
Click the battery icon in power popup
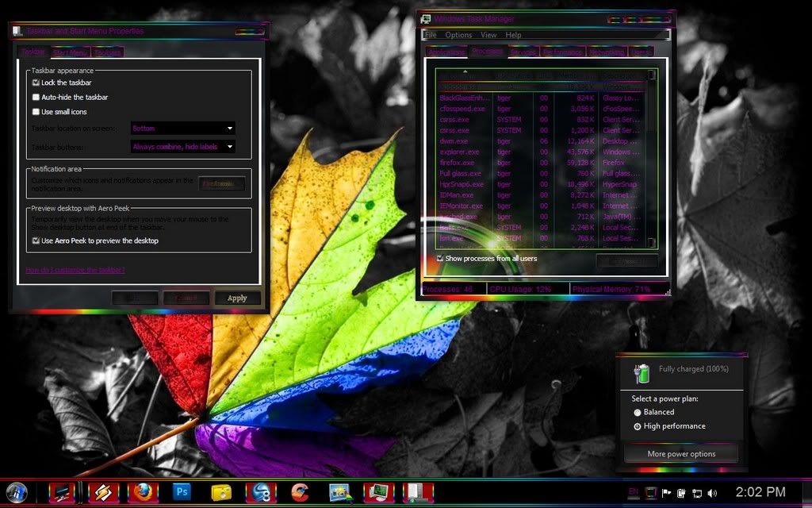[x=642, y=372]
